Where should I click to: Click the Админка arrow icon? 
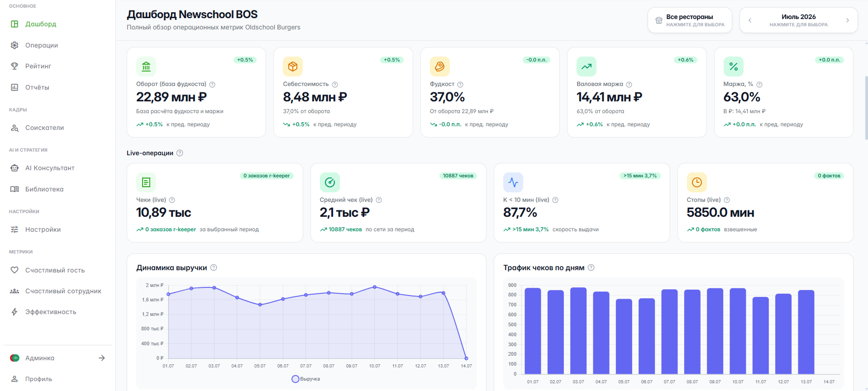[102, 358]
